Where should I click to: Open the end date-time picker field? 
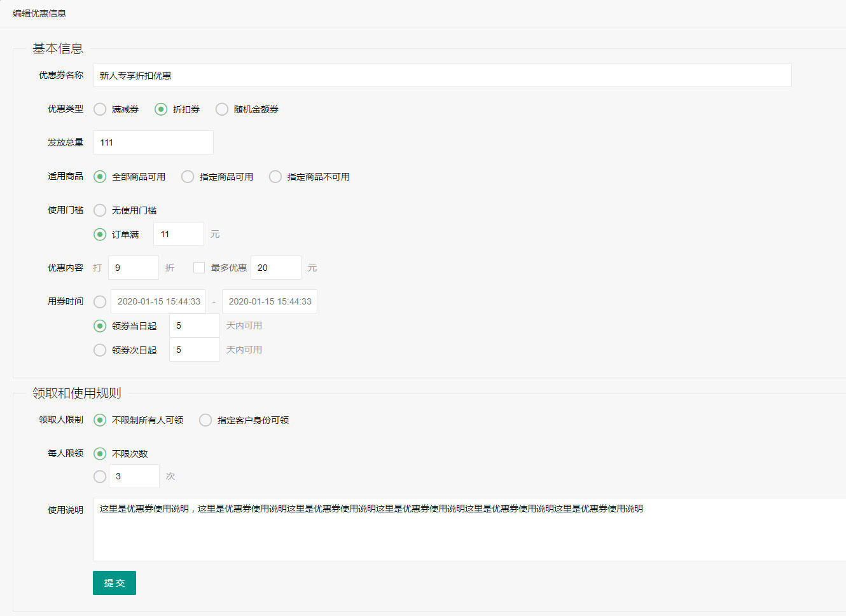[x=270, y=301]
